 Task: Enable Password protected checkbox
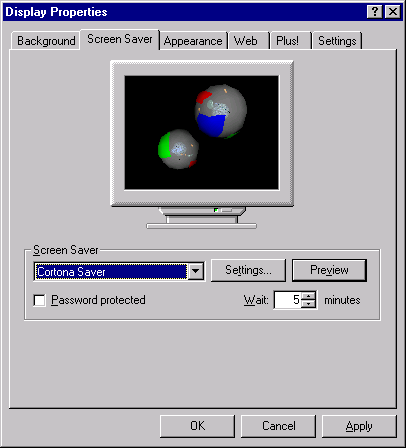pos(40,300)
